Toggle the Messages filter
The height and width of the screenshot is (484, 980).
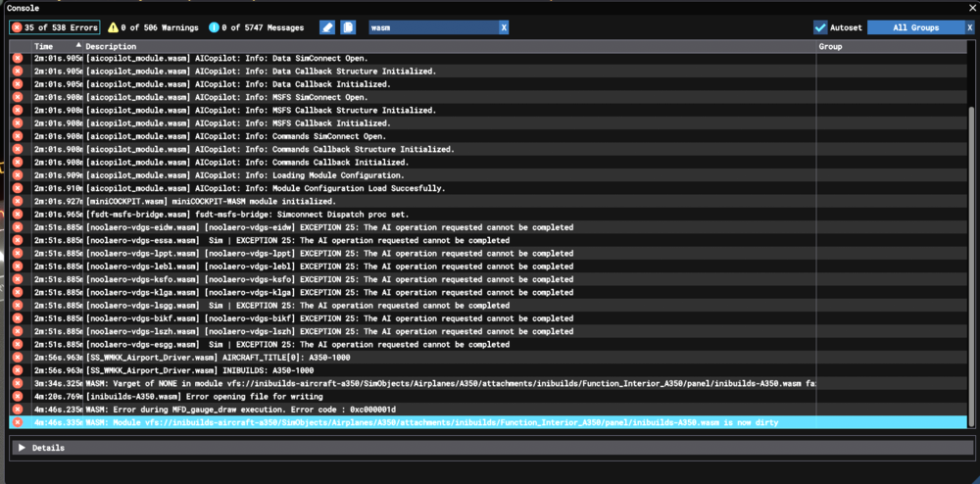click(x=256, y=27)
